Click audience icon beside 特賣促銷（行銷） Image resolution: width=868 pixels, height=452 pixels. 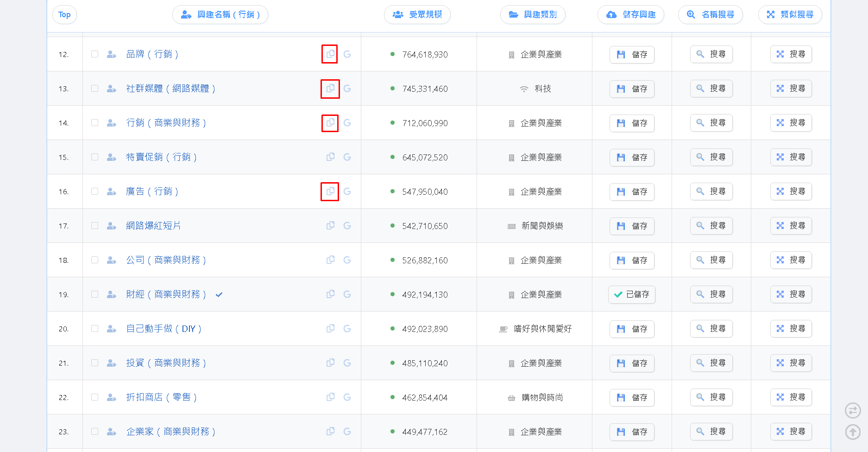point(111,157)
